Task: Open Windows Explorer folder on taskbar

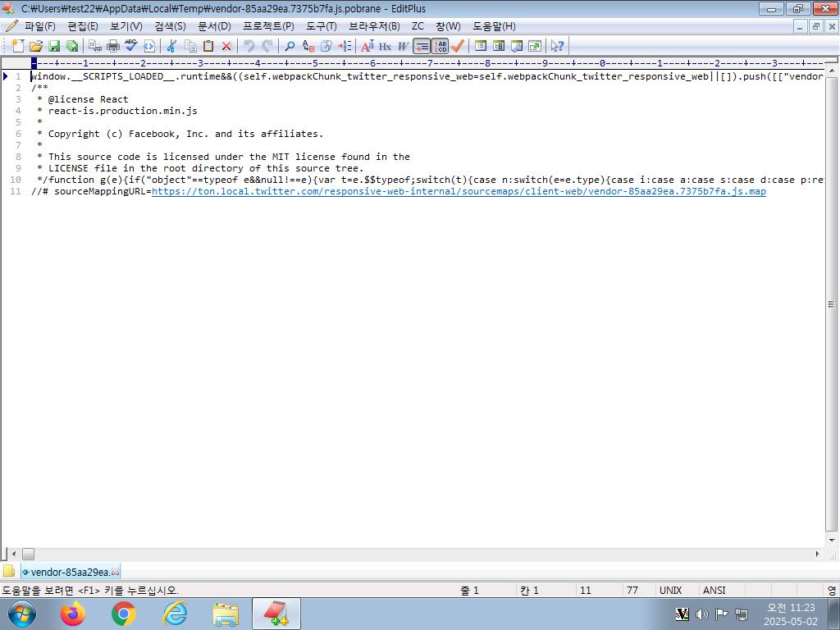Action: 226,614
